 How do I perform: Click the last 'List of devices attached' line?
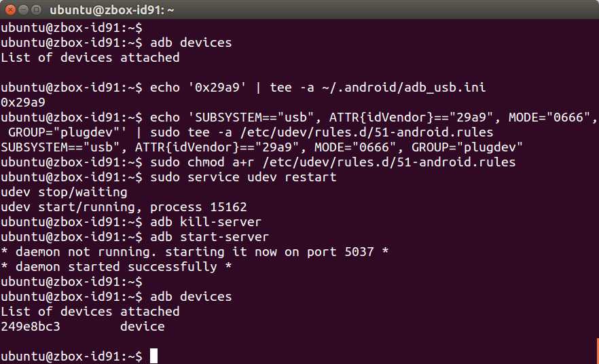[90, 312]
